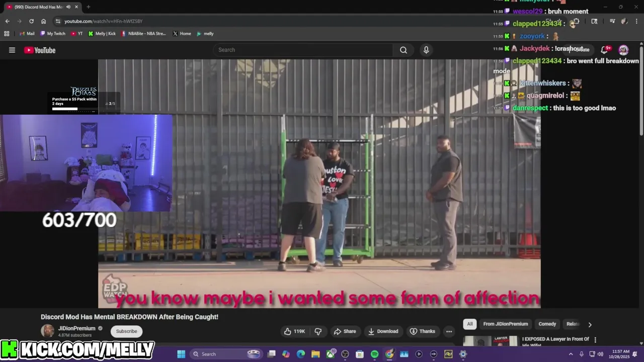644x362 pixels.
Task: Click the Share button
Action: tap(345, 331)
